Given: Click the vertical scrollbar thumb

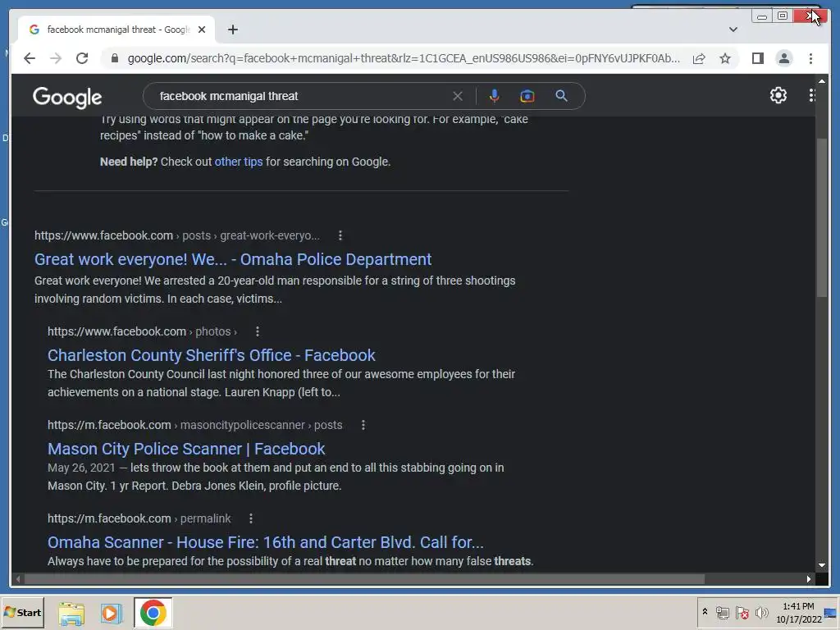Looking at the screenshot, I should [822, 217].
